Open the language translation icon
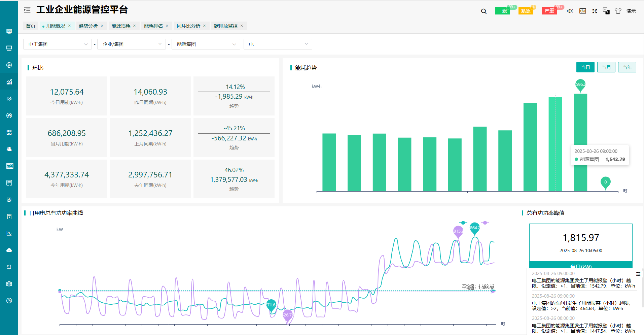Viewport: 644px width, 335px height. tap(606, 11)
